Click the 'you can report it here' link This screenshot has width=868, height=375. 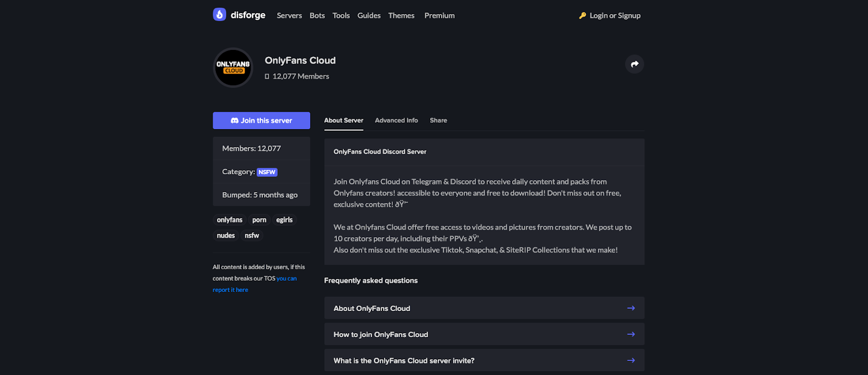coord(254,284)
